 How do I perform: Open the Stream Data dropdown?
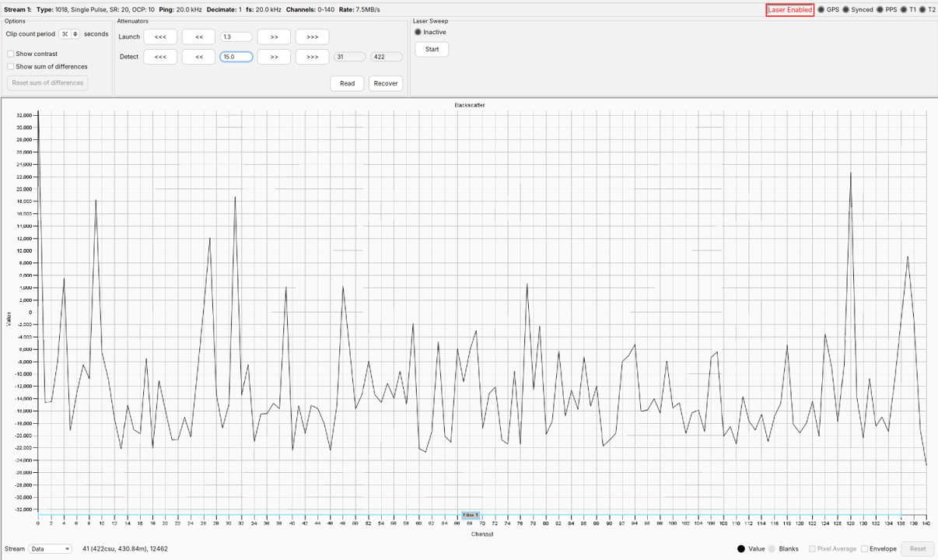point(51,549)
